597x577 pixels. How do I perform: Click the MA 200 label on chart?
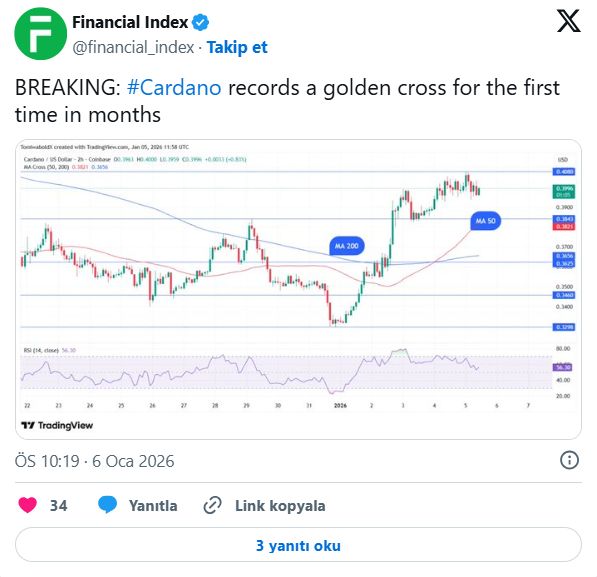click(346, 246)
